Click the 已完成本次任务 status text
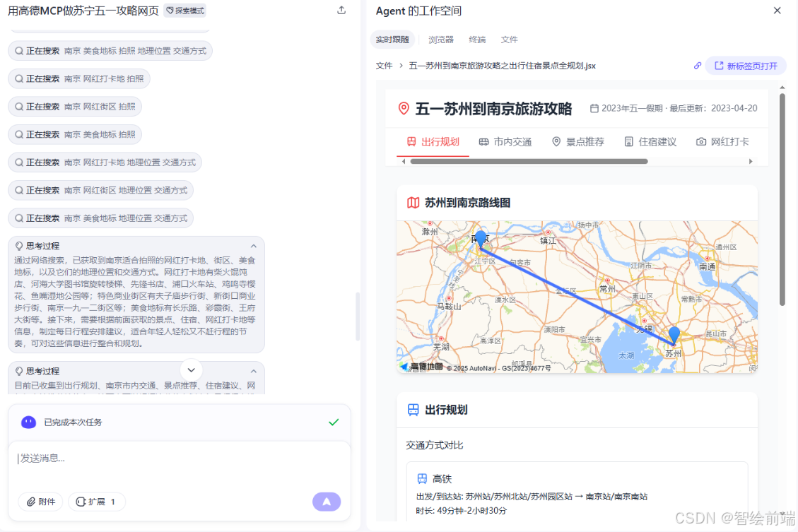 [x=73, y=422]
